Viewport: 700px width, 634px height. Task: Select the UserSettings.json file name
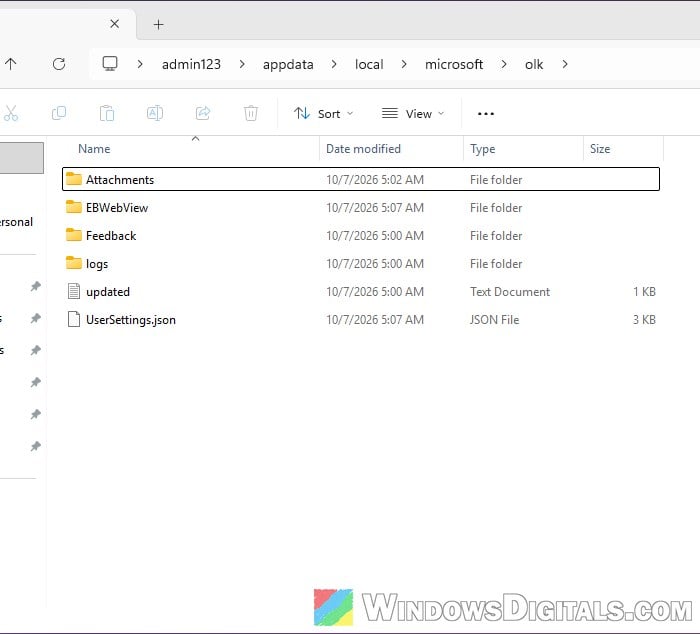click(x=131, y=320)
